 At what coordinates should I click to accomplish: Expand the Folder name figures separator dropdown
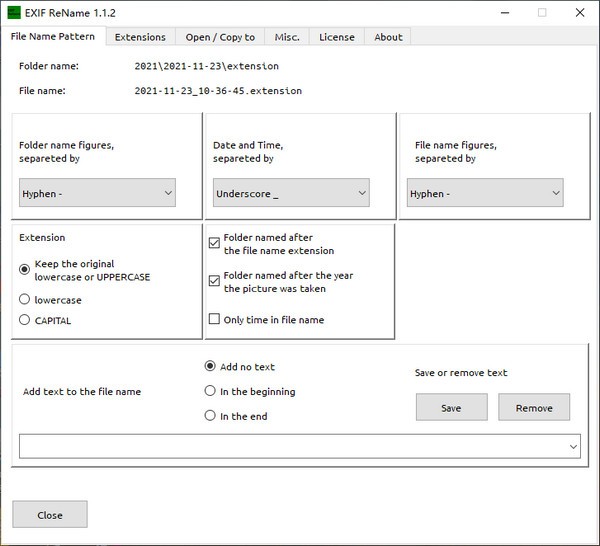pyautogui.click(x=97, y=193)
